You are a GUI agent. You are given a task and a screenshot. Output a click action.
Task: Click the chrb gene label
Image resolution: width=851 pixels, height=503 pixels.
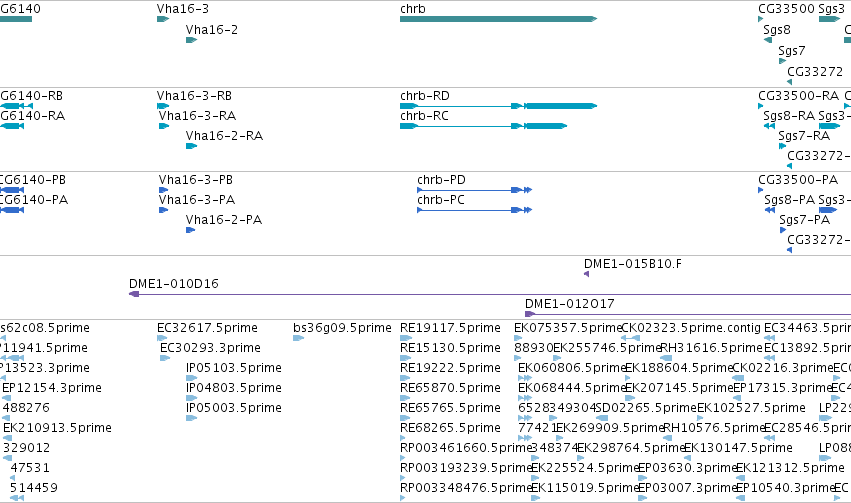(412, 9)
